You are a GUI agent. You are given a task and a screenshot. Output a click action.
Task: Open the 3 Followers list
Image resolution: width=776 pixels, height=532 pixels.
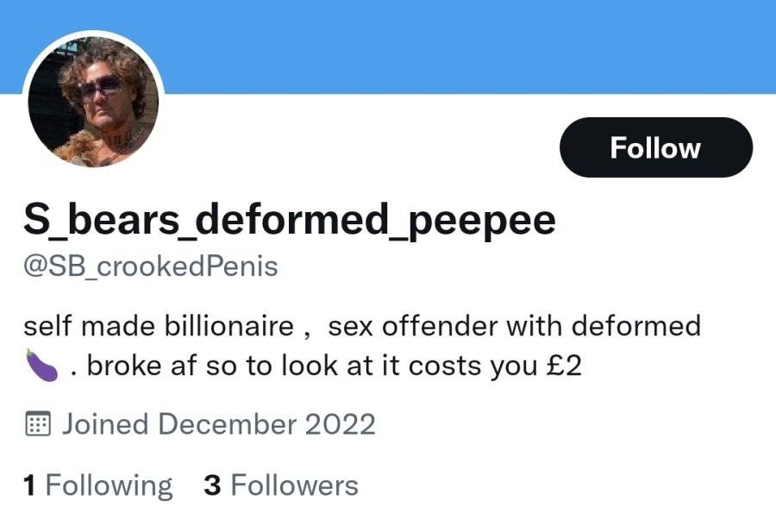280,485
